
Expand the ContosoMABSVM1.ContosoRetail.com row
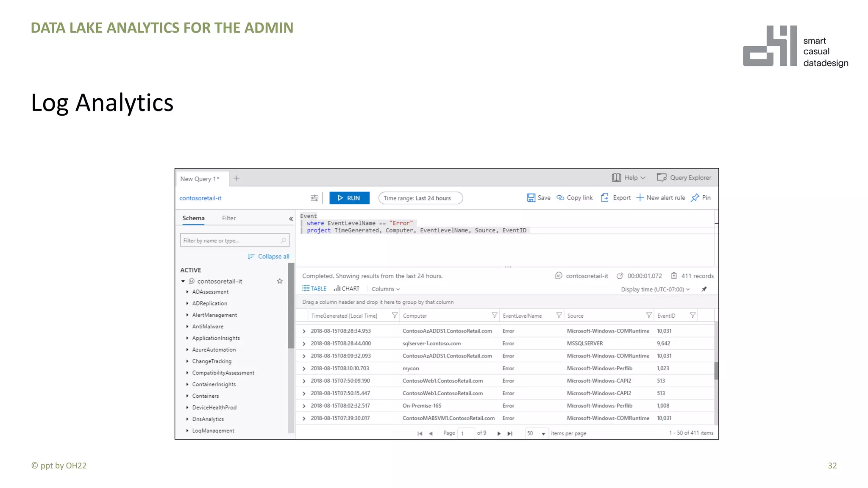click(x=304, y=418)
